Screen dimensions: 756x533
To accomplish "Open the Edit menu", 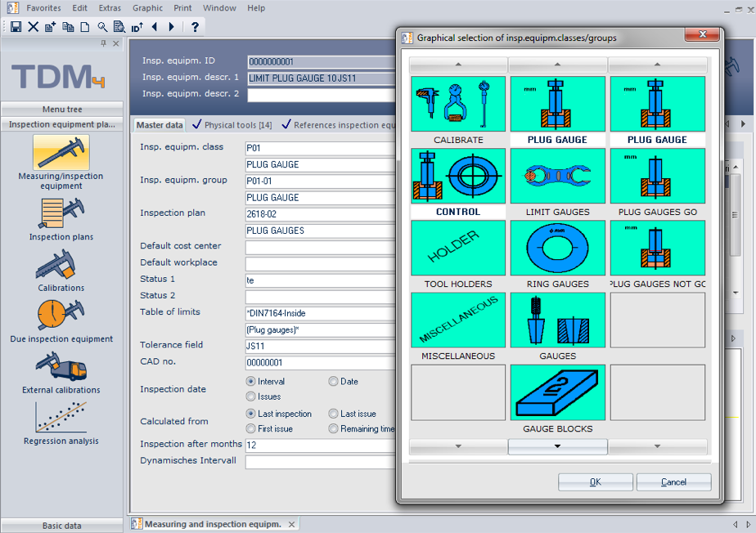I will [x=79, y=8].
